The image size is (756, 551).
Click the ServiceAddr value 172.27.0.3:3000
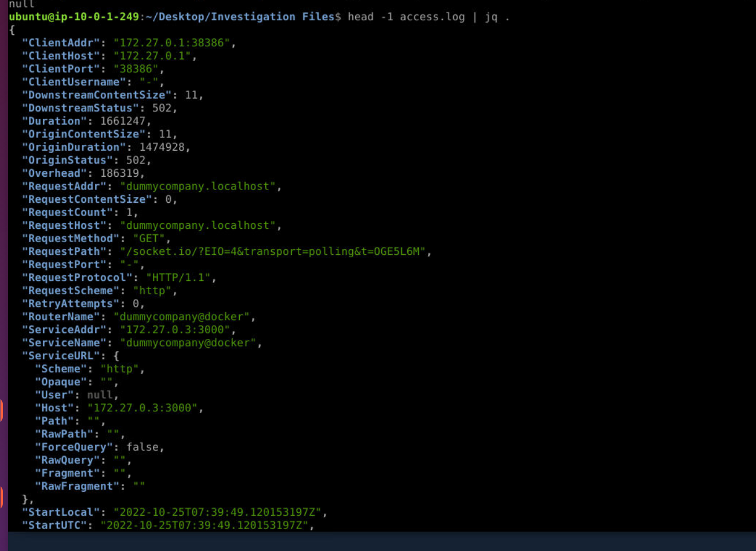(178, 330)
